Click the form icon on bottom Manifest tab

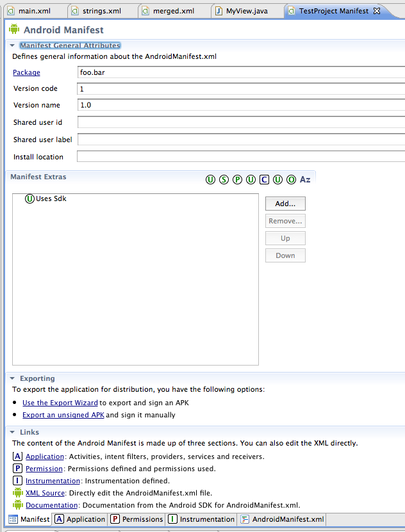click(13, 519)
